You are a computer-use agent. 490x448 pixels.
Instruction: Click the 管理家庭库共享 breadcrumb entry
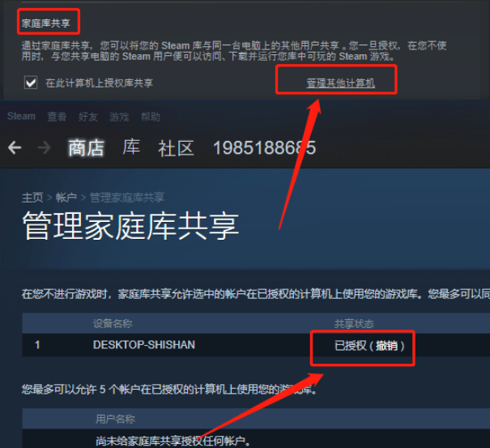127,198
